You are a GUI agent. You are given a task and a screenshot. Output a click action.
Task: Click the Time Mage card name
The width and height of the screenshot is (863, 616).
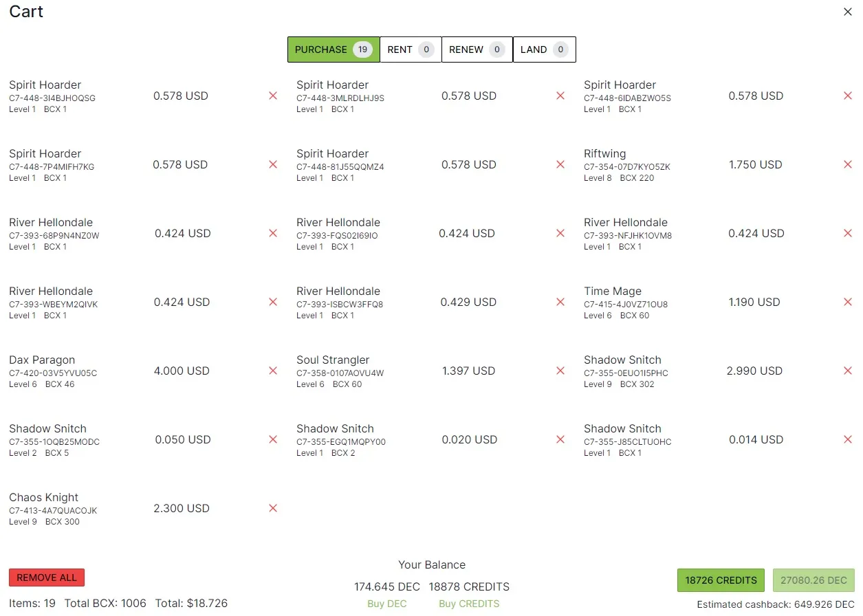[x=613, y=291]
